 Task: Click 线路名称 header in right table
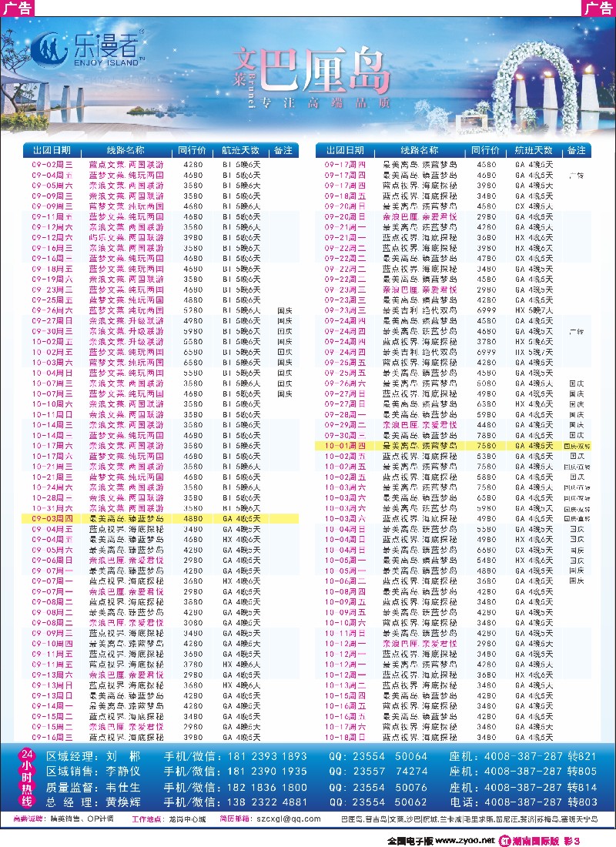pos(420,150)
